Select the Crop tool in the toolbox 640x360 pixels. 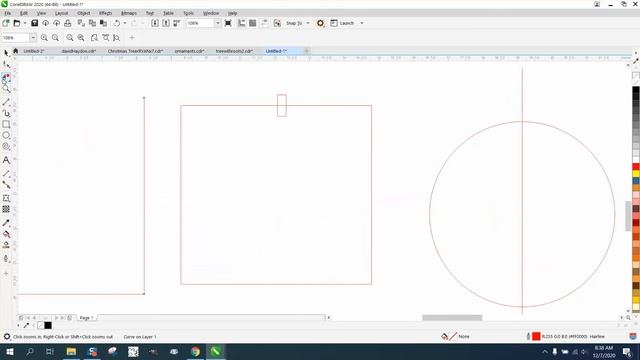[x=6, y=76]
